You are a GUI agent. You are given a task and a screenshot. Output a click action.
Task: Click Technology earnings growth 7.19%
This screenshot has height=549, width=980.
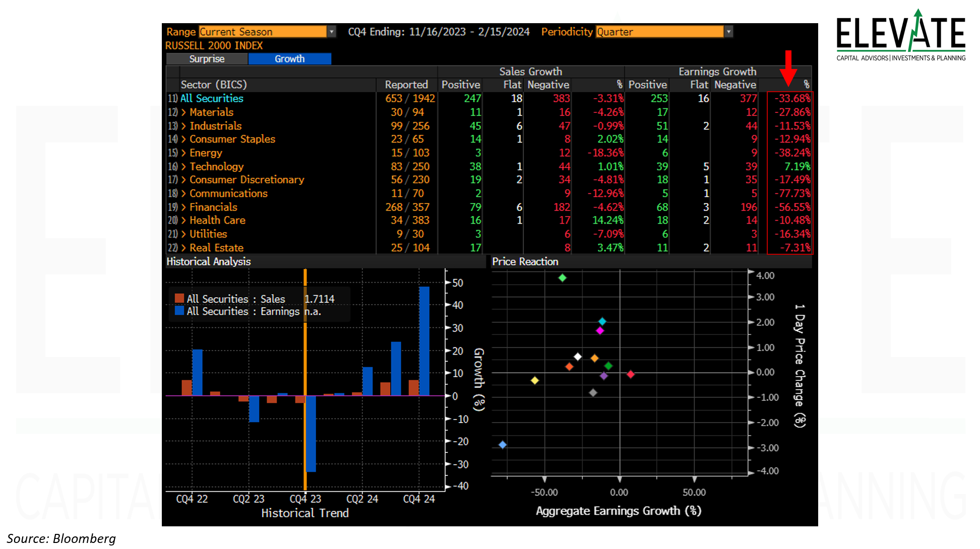click(797, 166)
